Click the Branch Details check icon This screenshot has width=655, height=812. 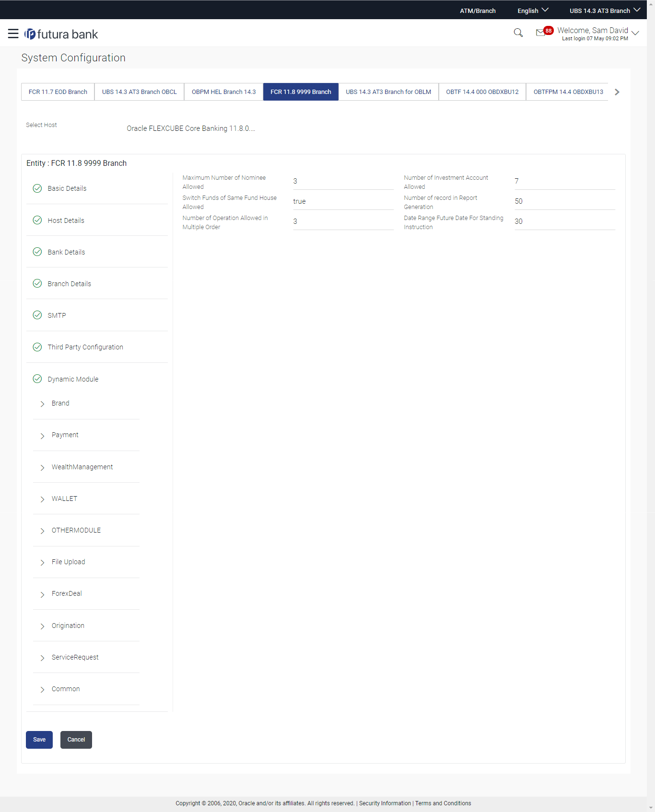click(x=37, y=283)
